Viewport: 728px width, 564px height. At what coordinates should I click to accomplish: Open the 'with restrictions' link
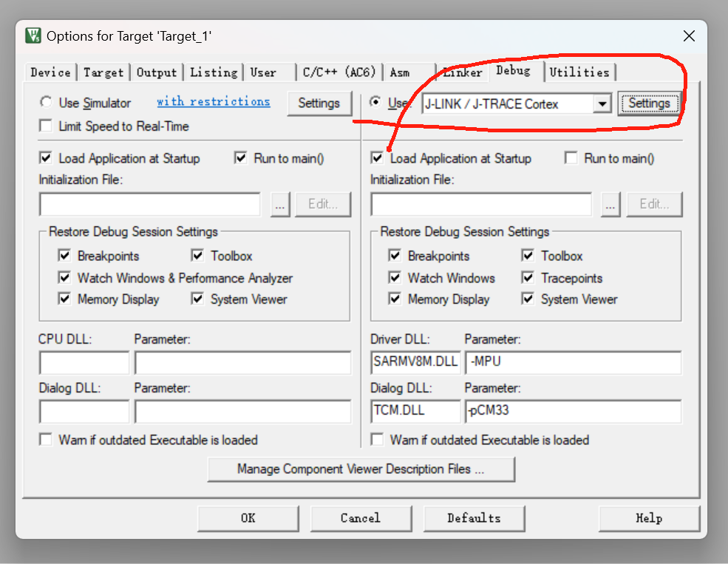(x=213, y=102)
